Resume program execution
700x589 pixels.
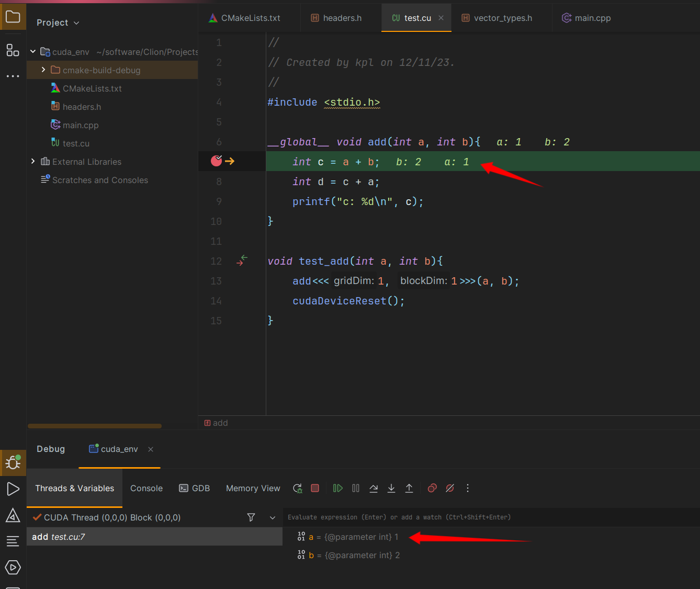click(x=338, y=488)
